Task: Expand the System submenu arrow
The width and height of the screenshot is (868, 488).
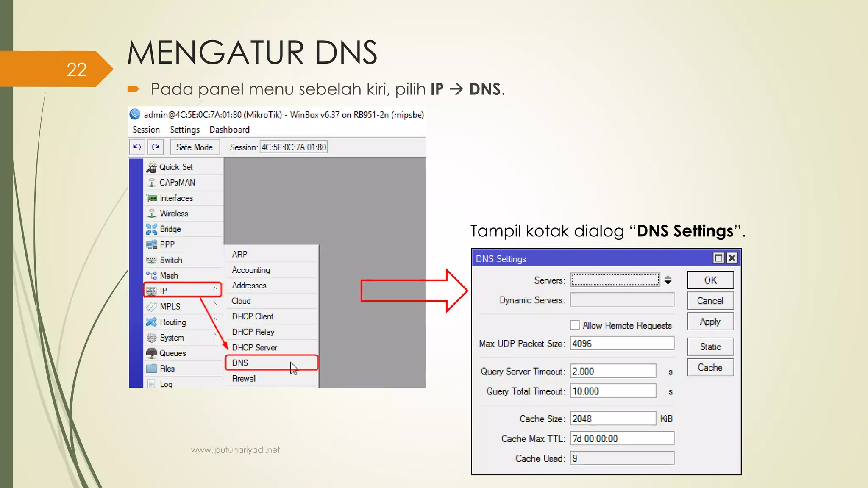Action: tap(215, 336)
